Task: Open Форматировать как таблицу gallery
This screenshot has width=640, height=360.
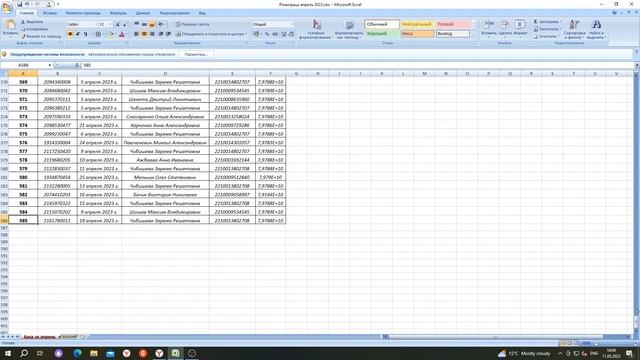Action: 349,29
